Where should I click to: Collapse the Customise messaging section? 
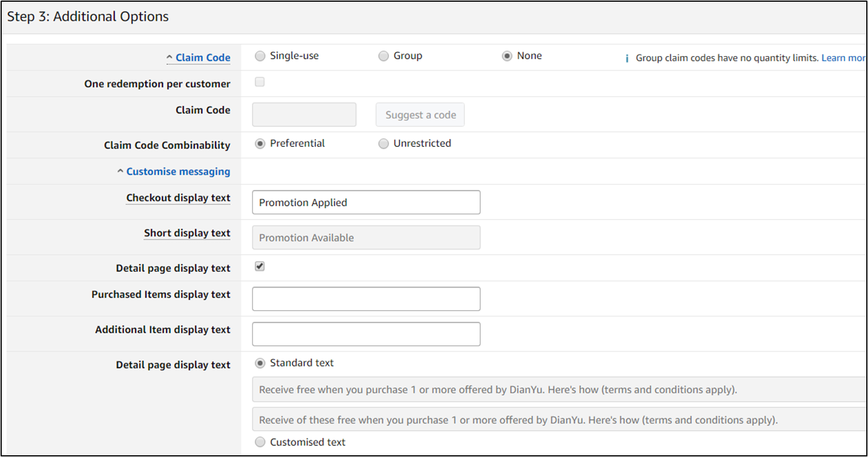(x=173, y=172)
